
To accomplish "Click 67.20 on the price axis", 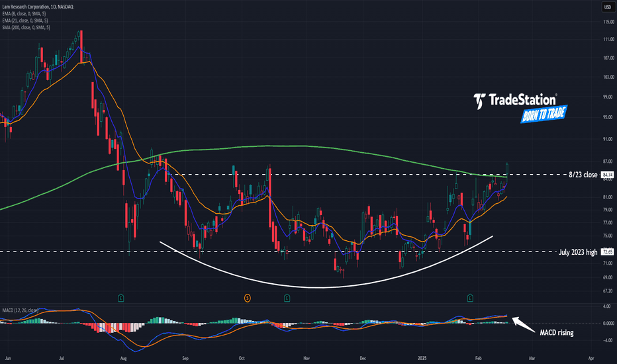I will pyautogui.click(x=608, y=291).
